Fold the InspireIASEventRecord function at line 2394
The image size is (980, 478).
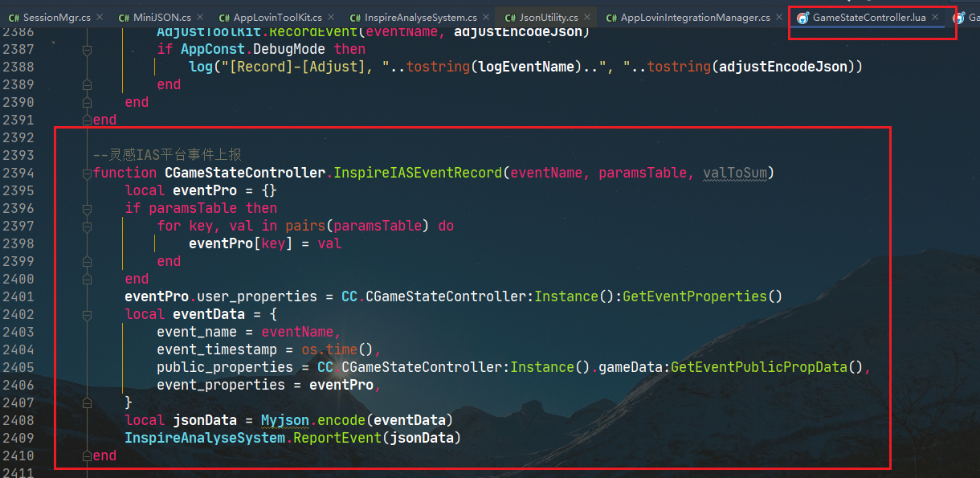(87, 174)
